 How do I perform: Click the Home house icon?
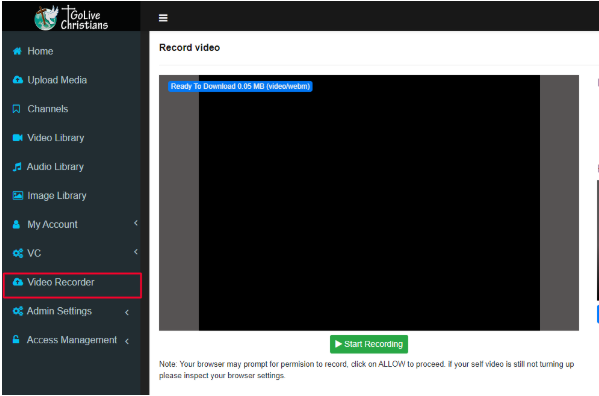(17, 51)
